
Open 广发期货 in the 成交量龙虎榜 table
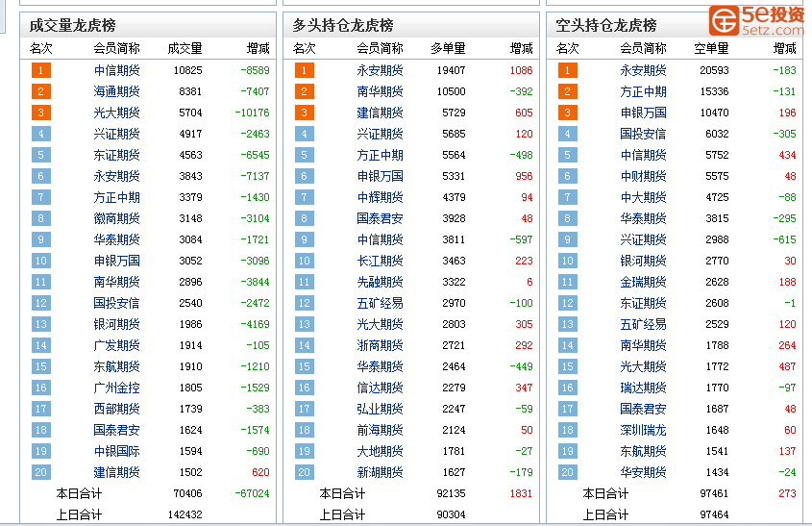(116, 345)
